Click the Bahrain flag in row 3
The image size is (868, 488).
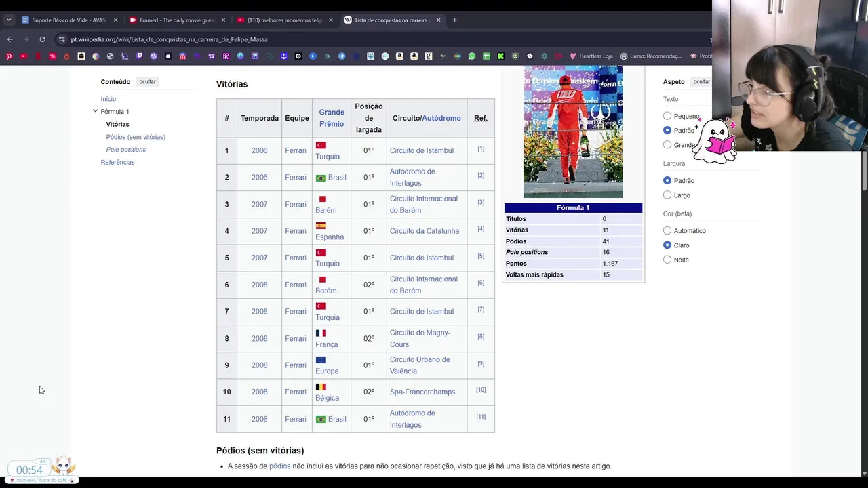click(322, 199)
